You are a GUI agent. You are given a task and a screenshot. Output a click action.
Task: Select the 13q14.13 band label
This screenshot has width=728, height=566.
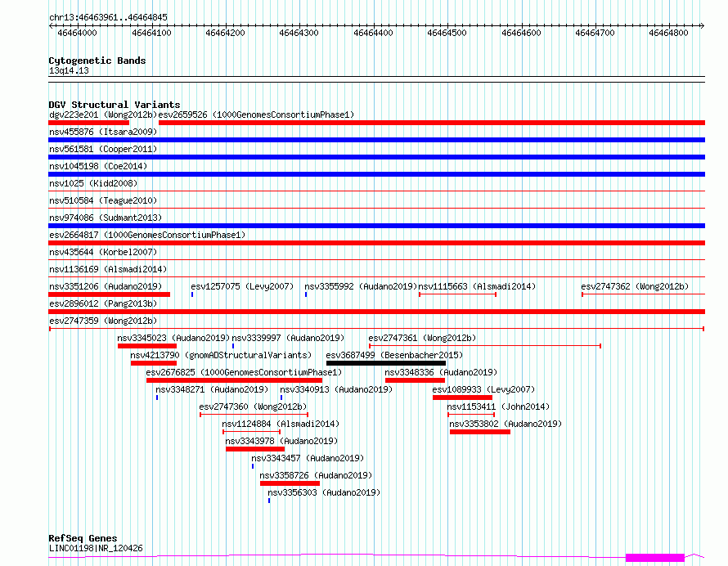69,70
